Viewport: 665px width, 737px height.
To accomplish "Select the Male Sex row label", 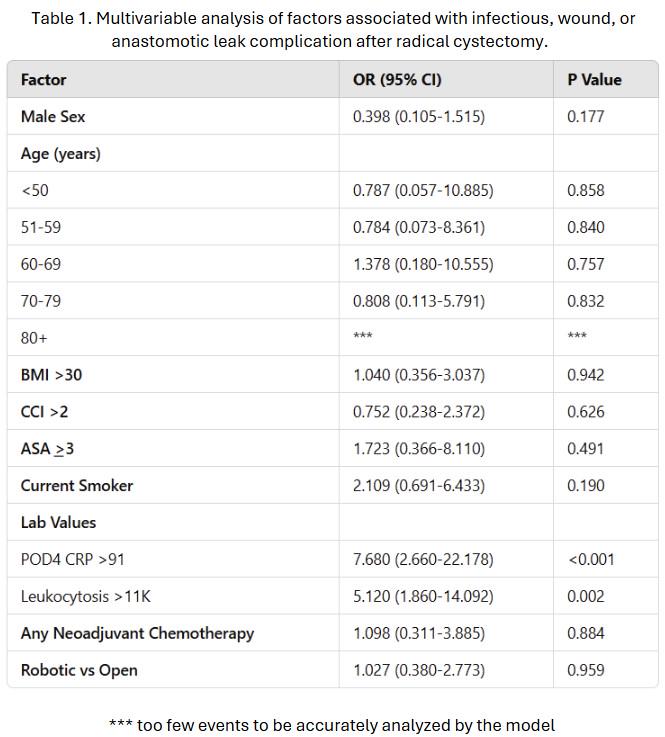I will click(53, 117).
